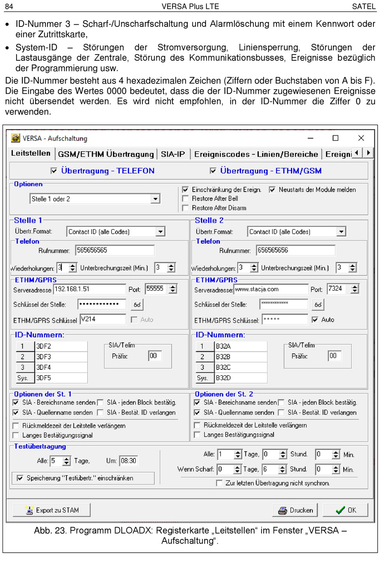This screenshot has height=577, width=392.
Task: Click Stelle 1 Schlüssel der Stelle field
Action: click(102, 304)
